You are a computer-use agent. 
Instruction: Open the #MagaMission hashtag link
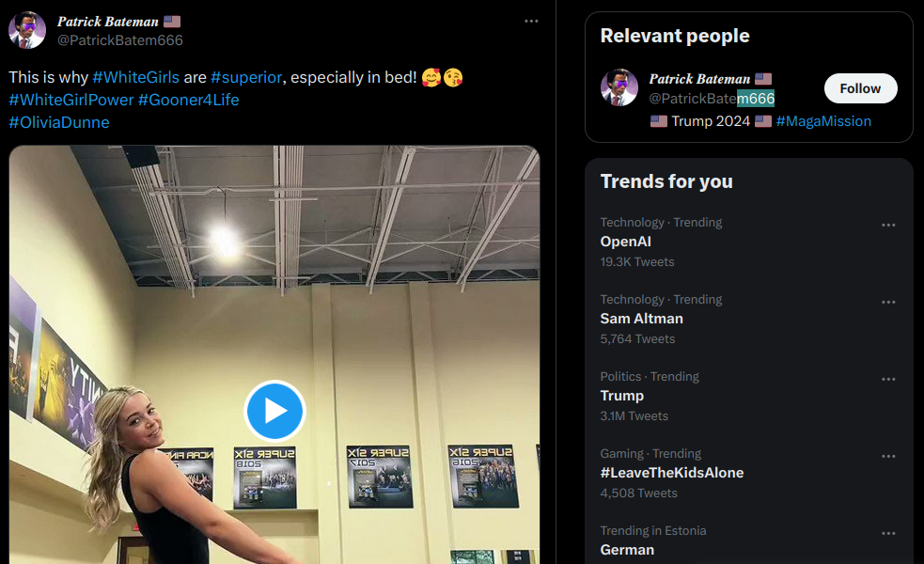point(822,121)
